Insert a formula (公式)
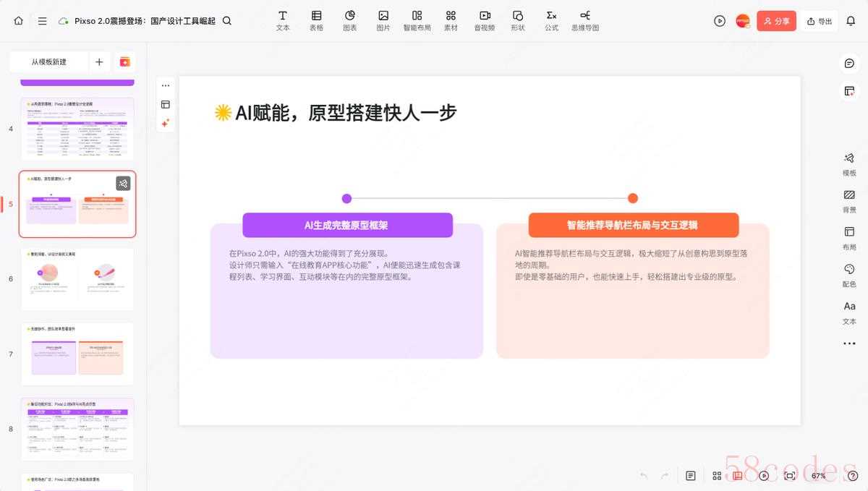 click(x=552, y=21)
